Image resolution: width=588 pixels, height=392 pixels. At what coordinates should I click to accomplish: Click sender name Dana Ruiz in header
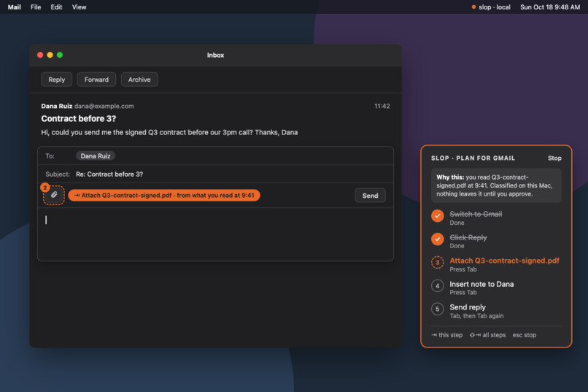click(x=57, y=106)
